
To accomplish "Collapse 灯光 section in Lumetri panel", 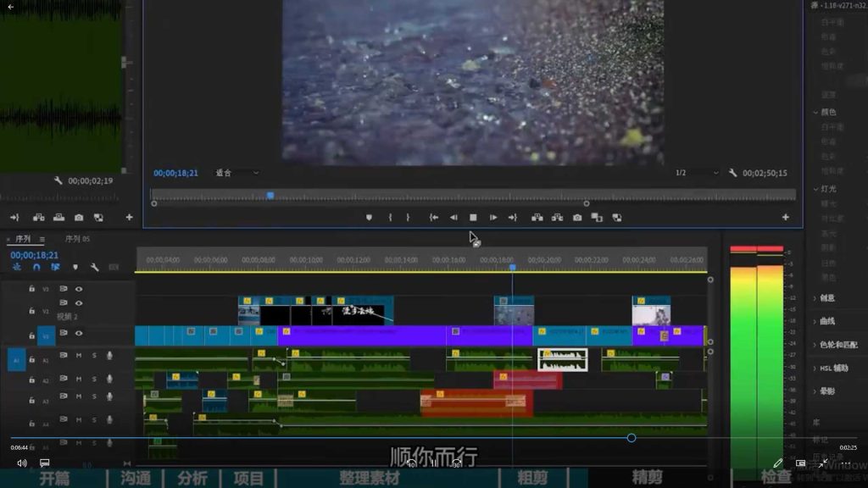I will click(815, 189).
